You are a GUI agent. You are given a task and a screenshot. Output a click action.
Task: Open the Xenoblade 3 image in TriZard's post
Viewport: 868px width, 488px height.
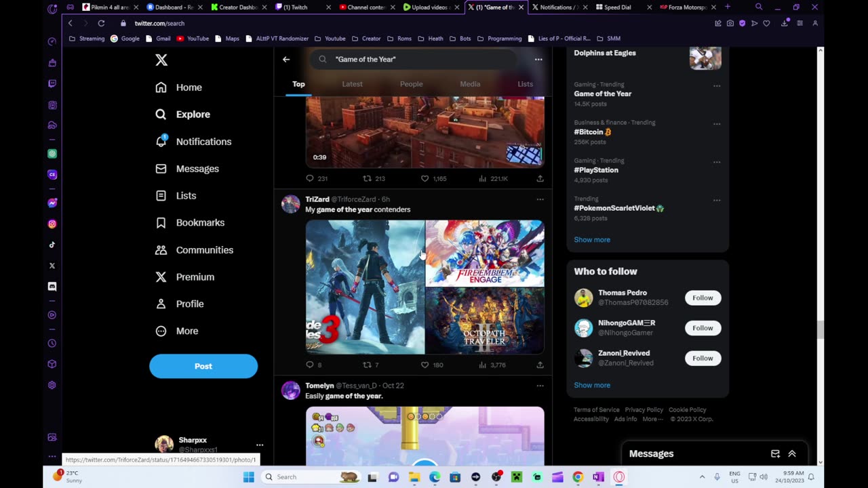(x=365, y=287)
